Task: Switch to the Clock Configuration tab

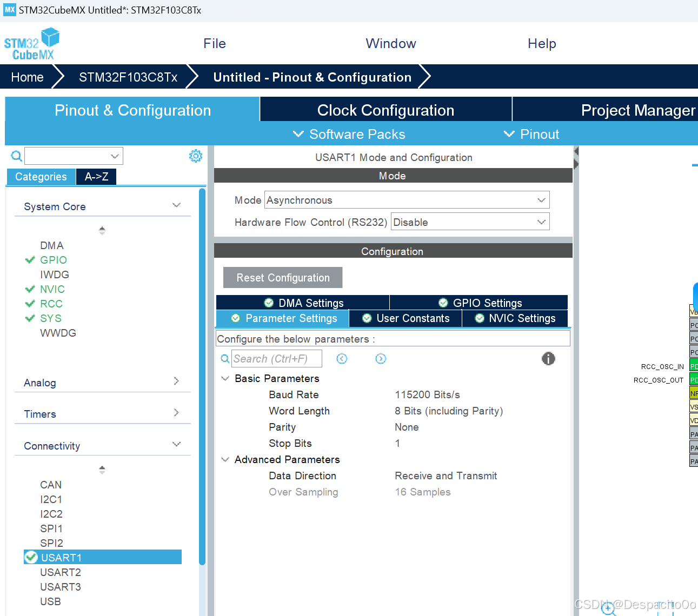Action: tap(385, 110)
